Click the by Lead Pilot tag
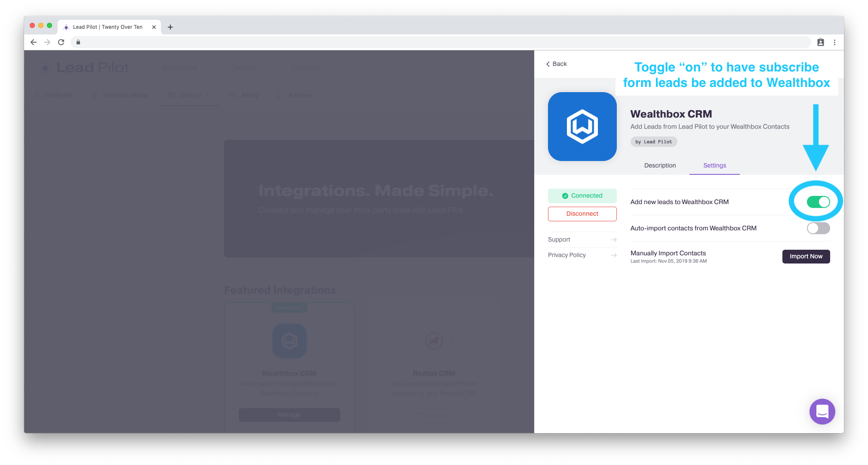This screenshot has height=465, width=868. tap(653, 142)
